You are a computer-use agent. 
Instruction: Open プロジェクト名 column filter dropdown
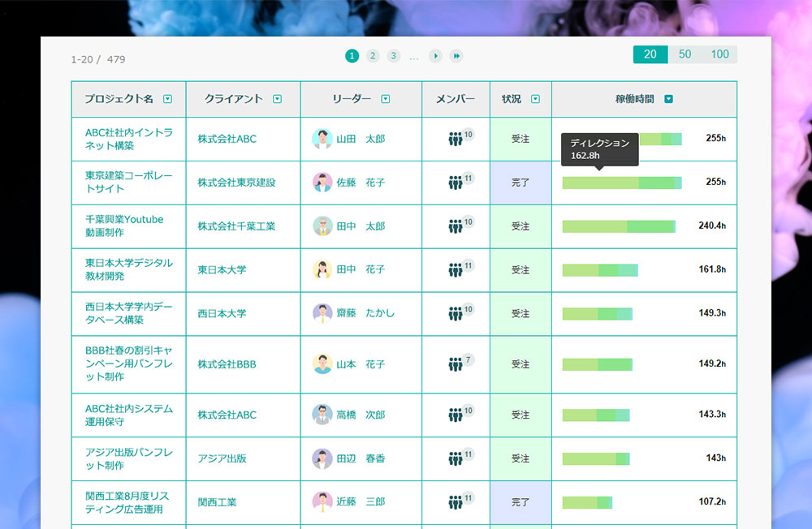pos(168,99)
